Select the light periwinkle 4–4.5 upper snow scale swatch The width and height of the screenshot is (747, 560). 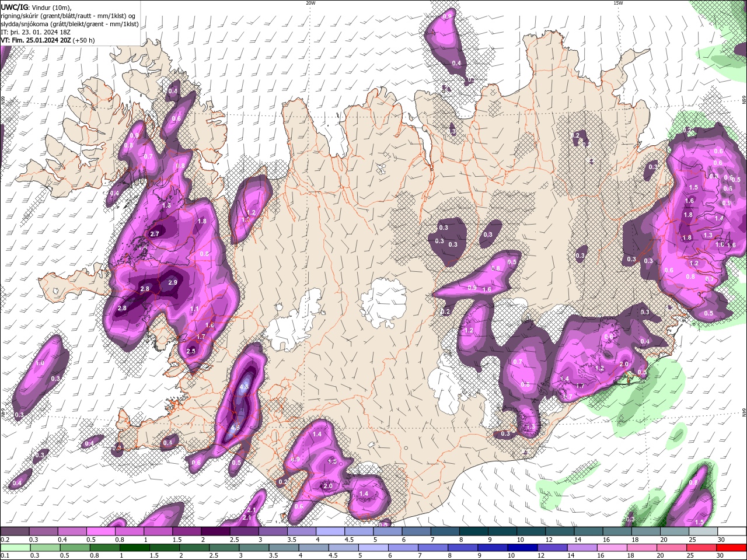click(330, 531)
